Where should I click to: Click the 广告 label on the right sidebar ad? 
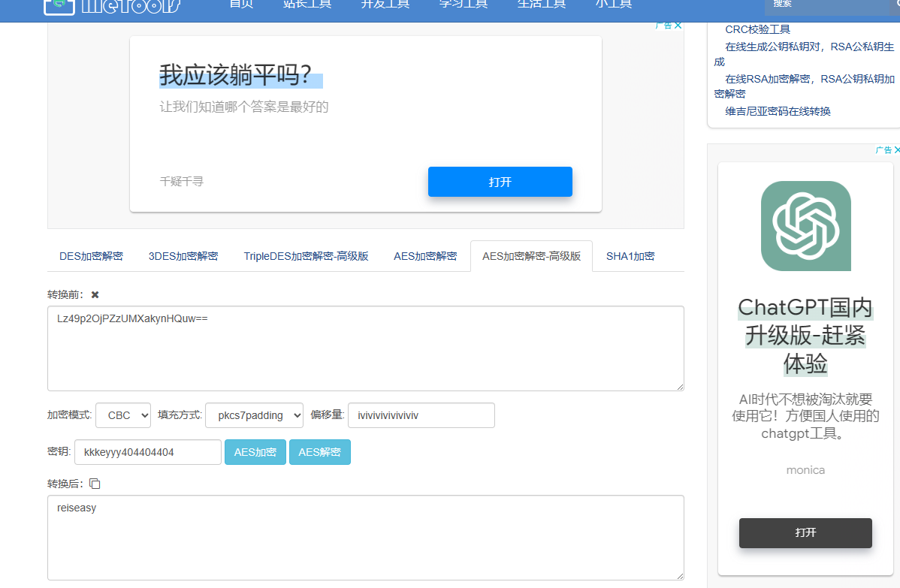883,150
